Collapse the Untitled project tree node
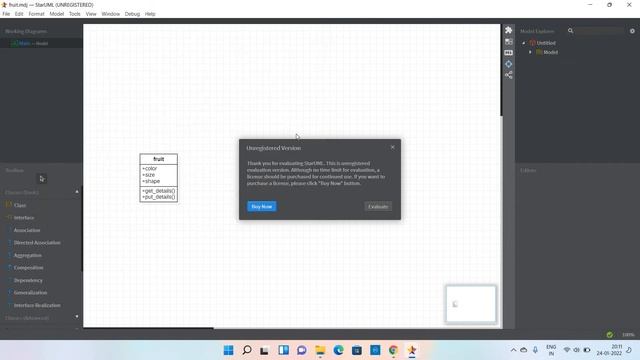Viewport: 640px width, 360px height. point(524,43)
